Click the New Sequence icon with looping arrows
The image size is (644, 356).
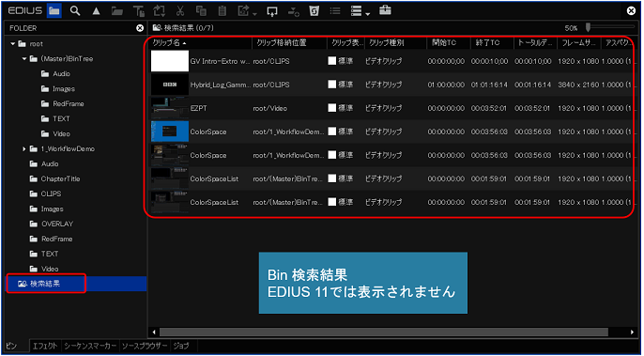tap(159, 11)
